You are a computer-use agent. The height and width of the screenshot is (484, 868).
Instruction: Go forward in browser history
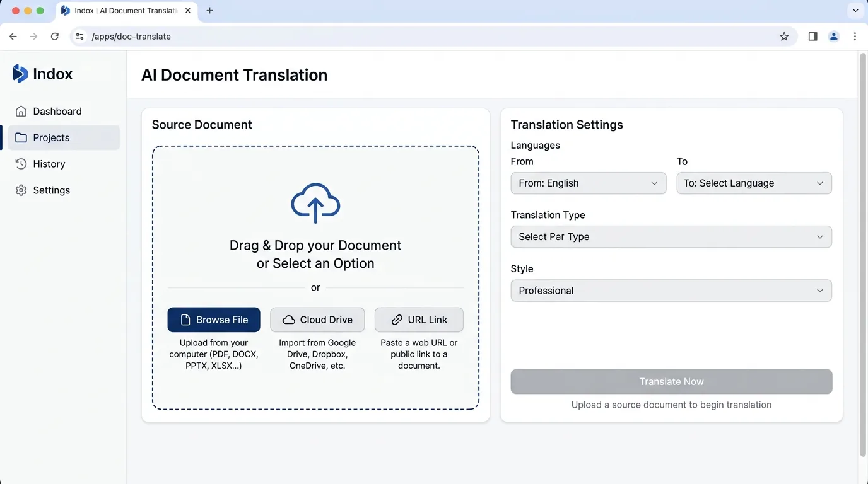point(34,37)
